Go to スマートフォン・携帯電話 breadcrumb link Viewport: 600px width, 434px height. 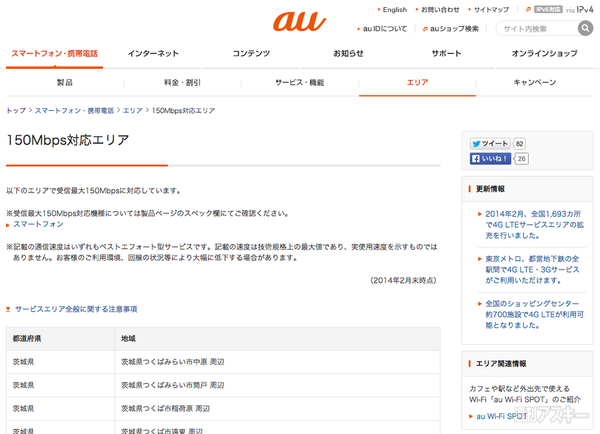(x=74, y=111)
